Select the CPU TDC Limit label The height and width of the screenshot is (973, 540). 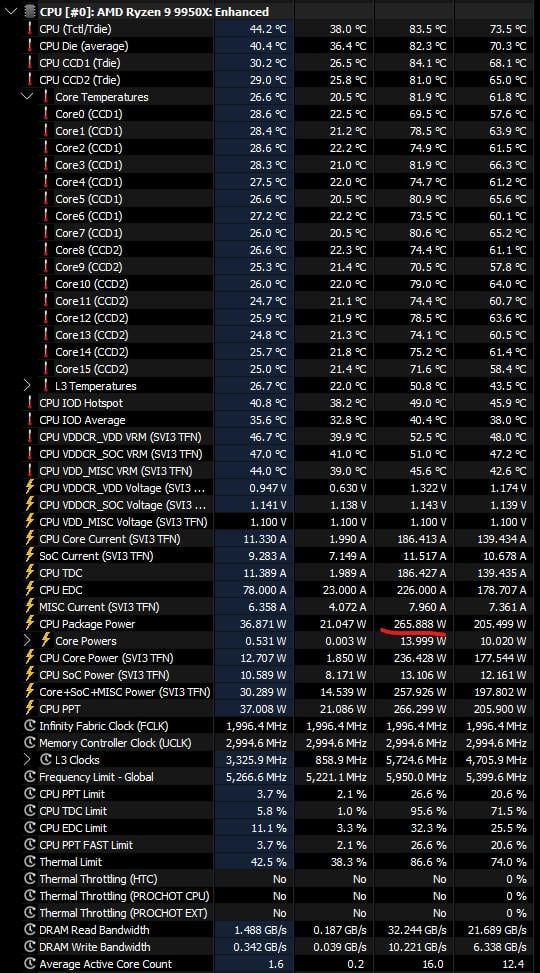(x=73, y=811)
